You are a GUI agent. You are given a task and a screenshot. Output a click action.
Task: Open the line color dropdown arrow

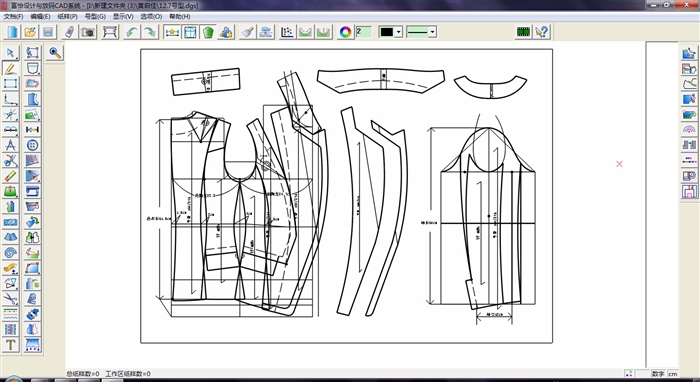pyautogui.click(x=399, y=32)
